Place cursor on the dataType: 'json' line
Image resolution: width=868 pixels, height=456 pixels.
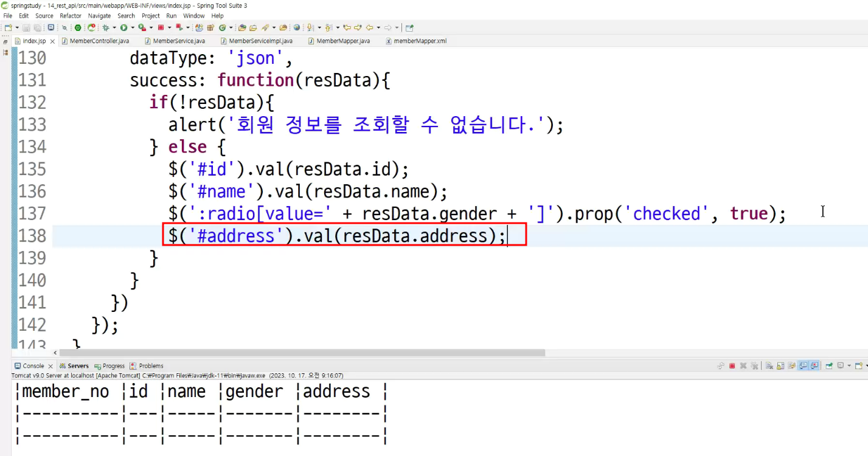[x=211, y=58]
